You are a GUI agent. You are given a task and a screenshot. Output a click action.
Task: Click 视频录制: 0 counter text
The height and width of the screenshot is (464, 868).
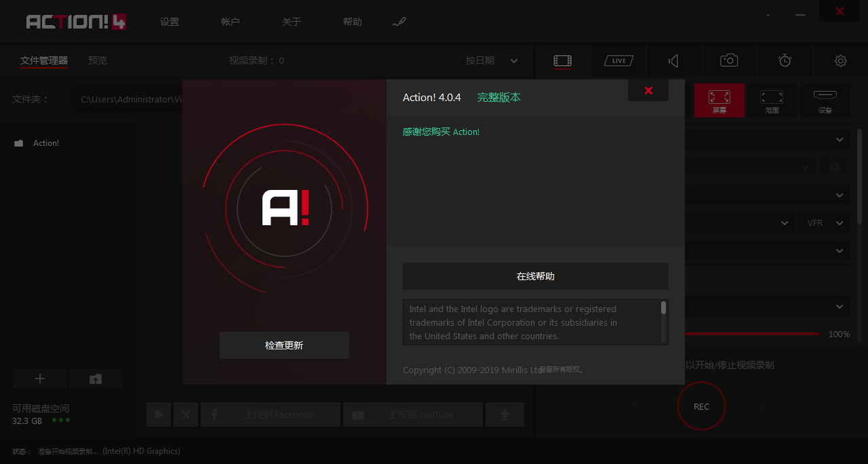pyautogui.click(x=256, y=60)
